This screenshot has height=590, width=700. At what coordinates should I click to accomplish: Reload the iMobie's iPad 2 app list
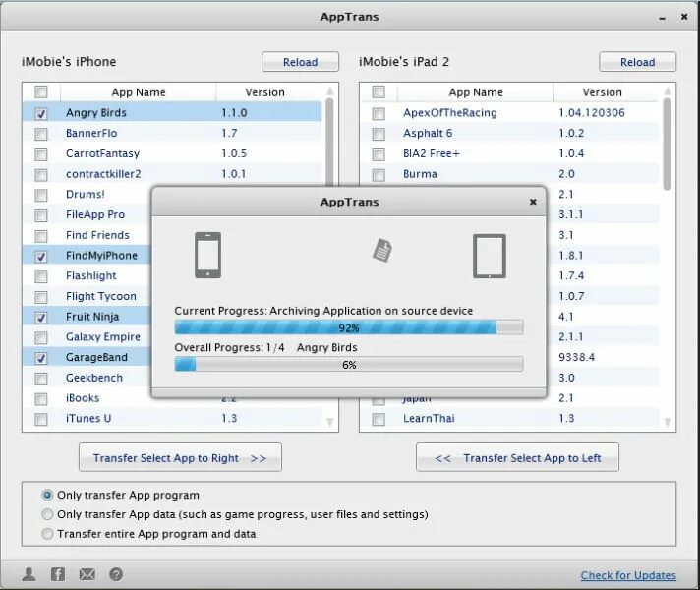637,62
